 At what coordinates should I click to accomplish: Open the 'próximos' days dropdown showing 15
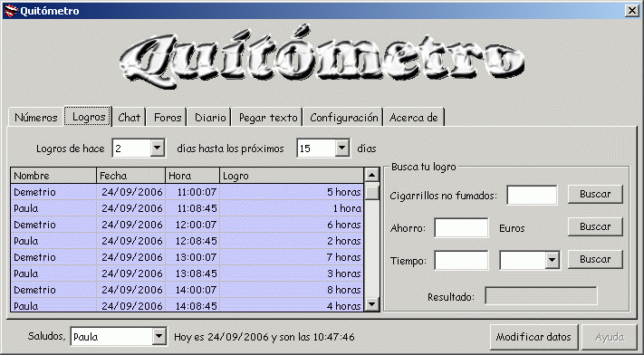[341, 148]
